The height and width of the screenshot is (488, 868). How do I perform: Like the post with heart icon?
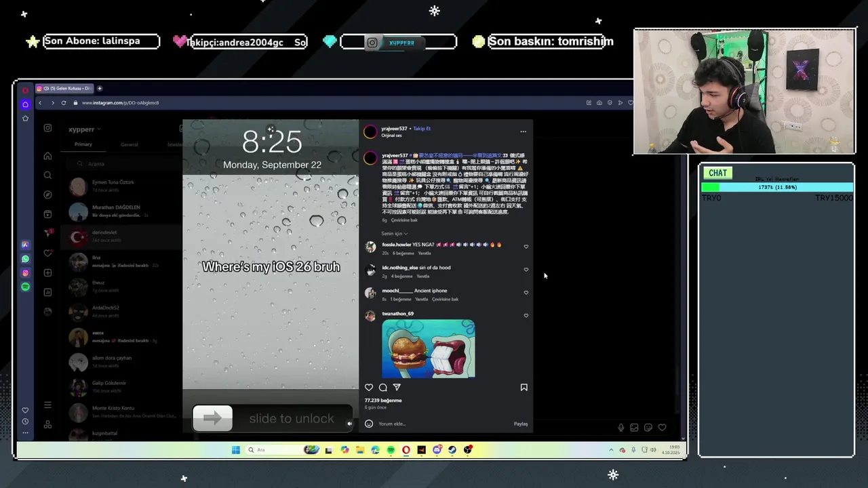point(369,388)
